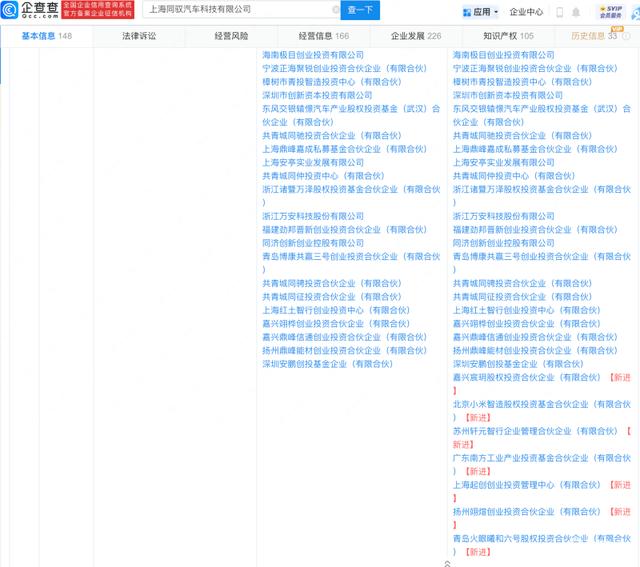The width and height of the screenshot is (640, 567).
Task: Open 浙江万安科技股份有限公司 in the left list
Action: click(313, 216)
